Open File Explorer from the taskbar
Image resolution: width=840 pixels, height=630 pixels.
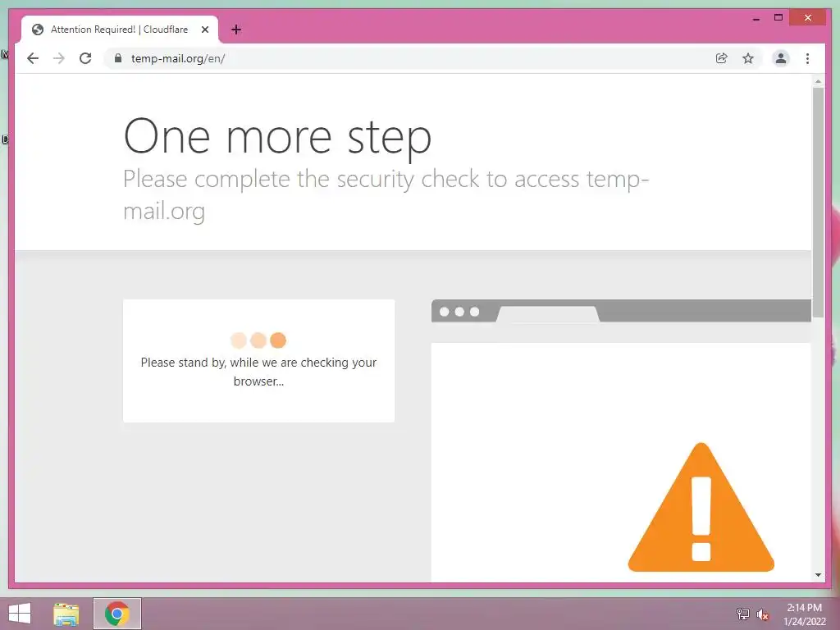coord(66,614)
